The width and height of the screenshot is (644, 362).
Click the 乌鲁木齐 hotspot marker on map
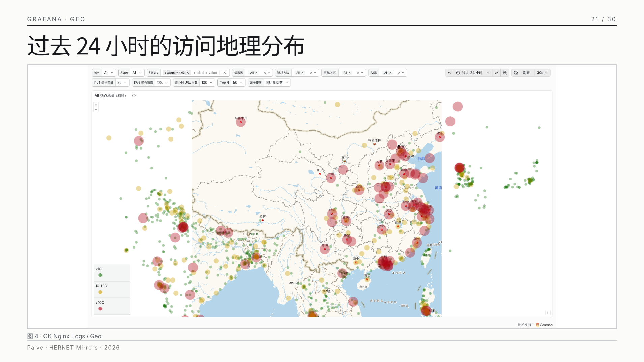[241, 122]
